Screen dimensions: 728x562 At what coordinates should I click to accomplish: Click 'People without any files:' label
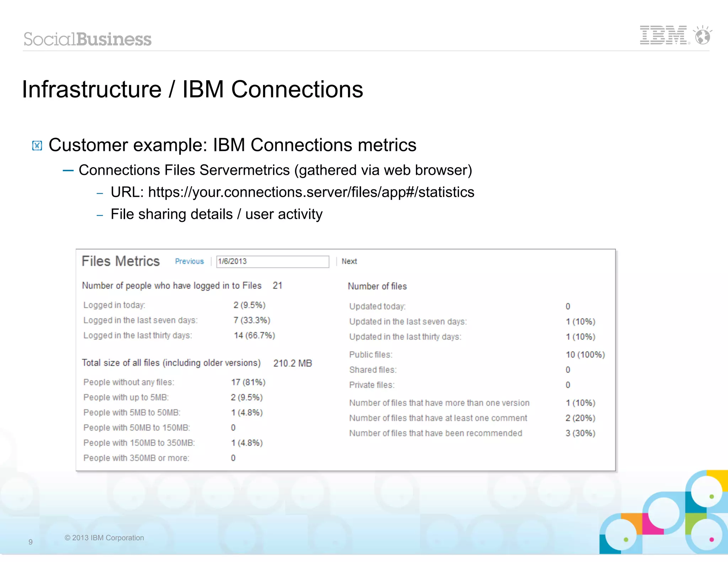[129, 382]
